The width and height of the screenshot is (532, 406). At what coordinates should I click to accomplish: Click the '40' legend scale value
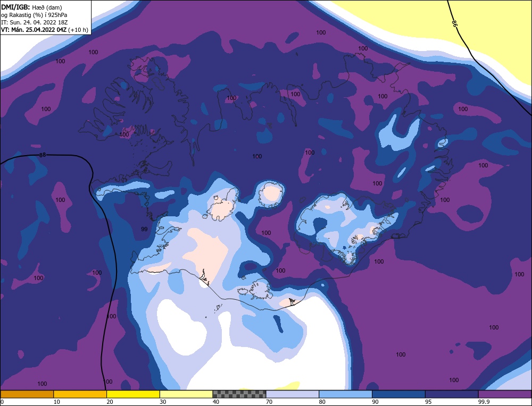tap(216, 402)
